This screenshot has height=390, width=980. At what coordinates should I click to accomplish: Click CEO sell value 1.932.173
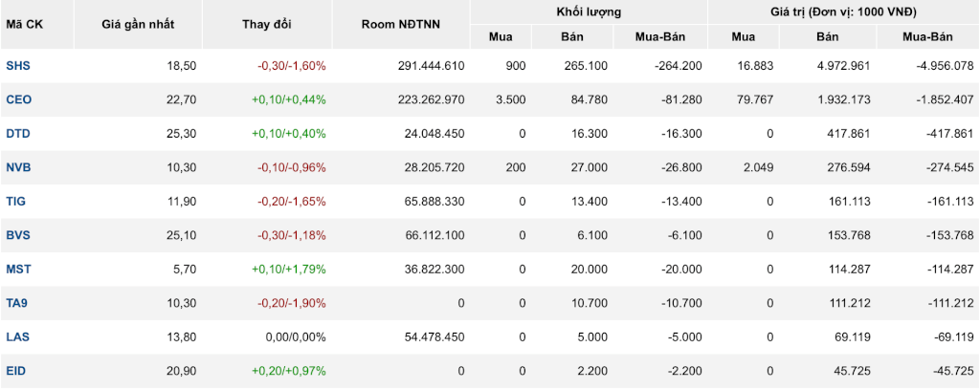[x=844, y=99]
